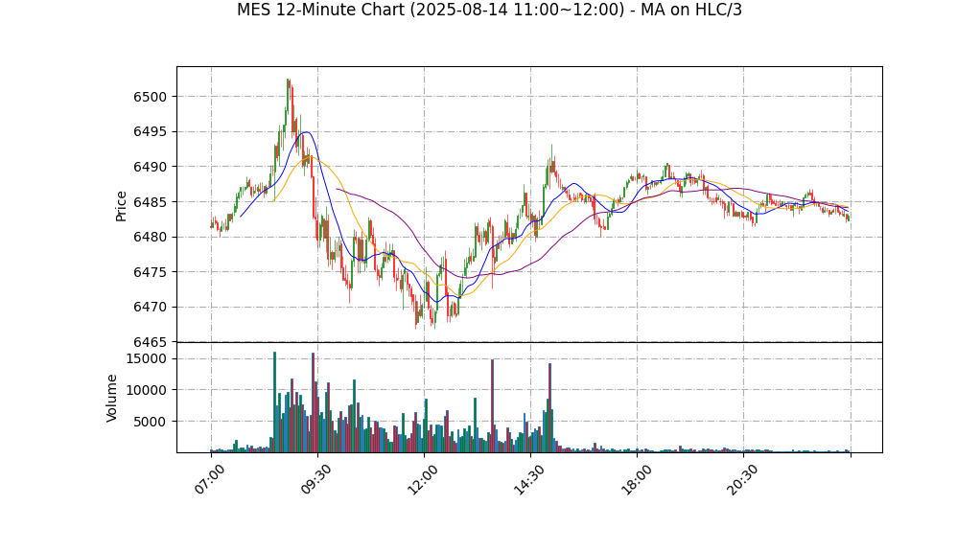Click the 6495 price axis label

tap(150, 132)
